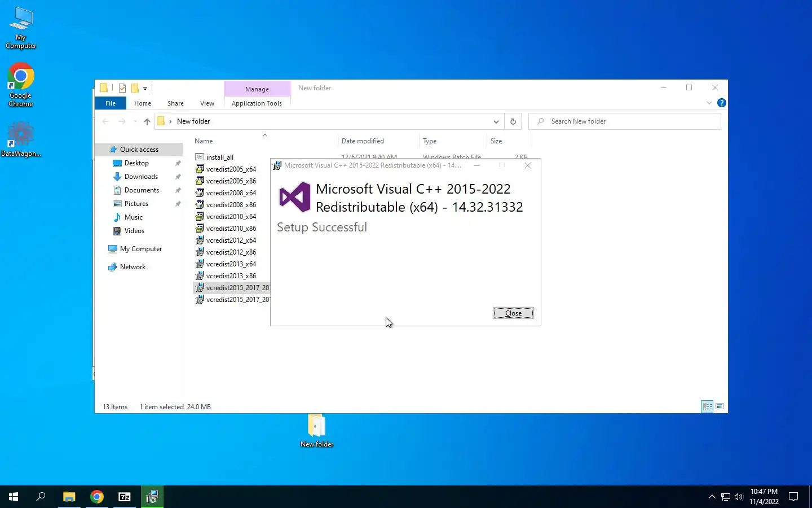Open the Application Tools tab

pyautogui.click(x=257, y=103)
